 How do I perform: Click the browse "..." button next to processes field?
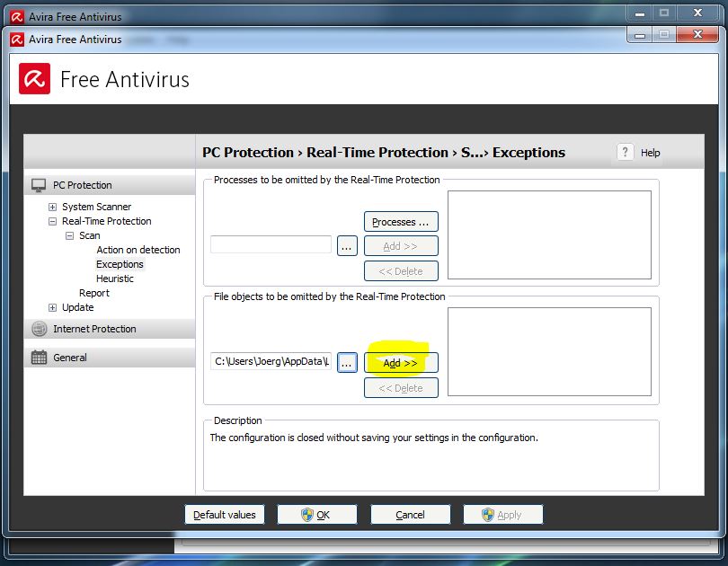(x=346, y=244)
